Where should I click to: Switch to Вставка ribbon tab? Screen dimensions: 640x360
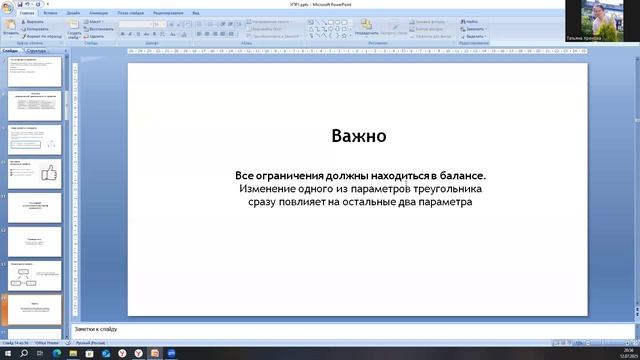[50, 13]
